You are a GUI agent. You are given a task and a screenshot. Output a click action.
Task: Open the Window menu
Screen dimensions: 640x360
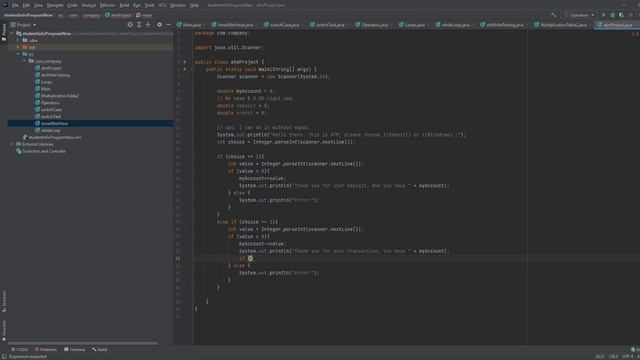(178, 5)
